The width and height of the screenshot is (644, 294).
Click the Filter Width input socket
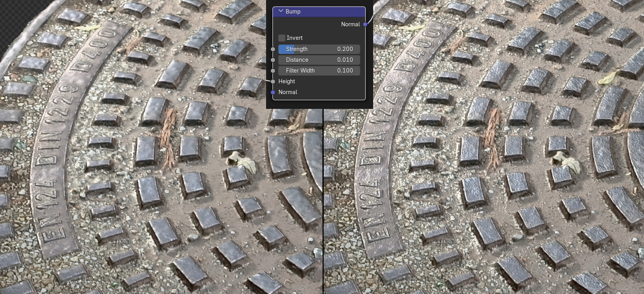point(273,71)
